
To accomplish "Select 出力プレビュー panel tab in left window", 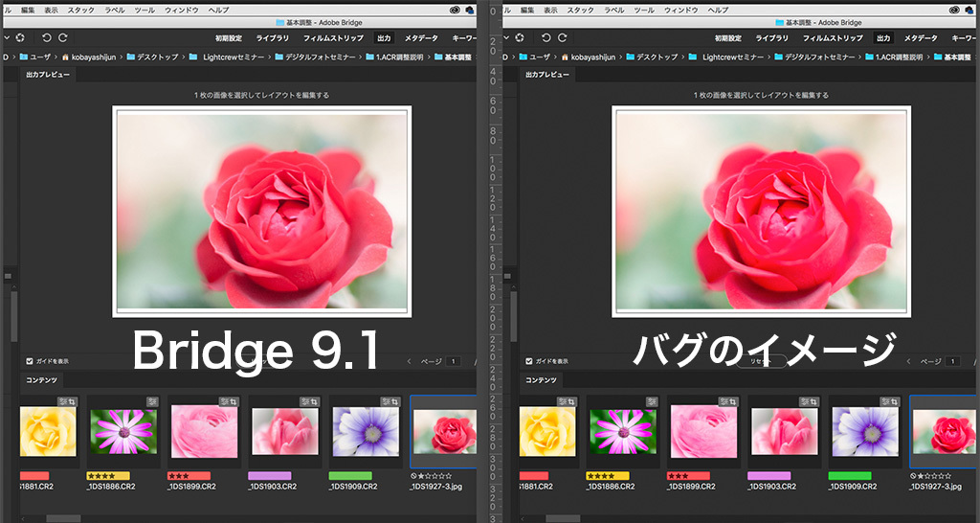I will coord(48,75).
